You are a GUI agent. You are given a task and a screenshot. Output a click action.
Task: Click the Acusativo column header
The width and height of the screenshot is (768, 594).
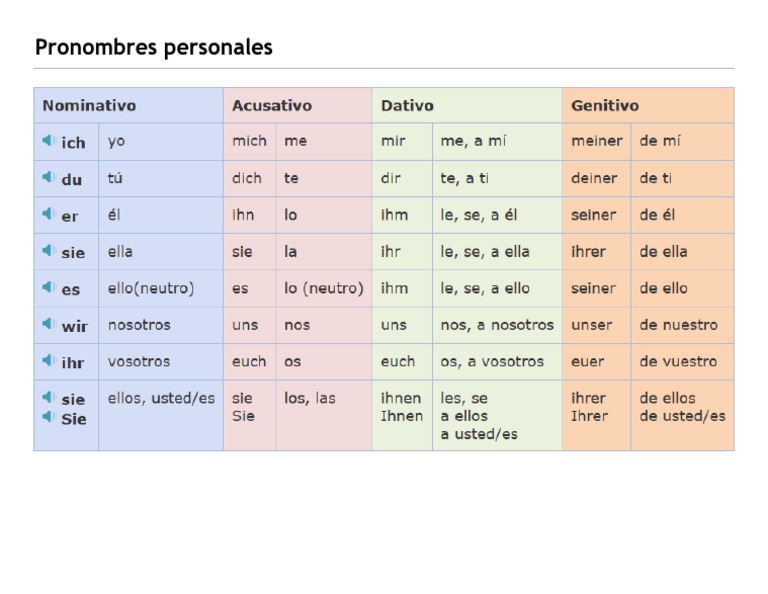272,105
